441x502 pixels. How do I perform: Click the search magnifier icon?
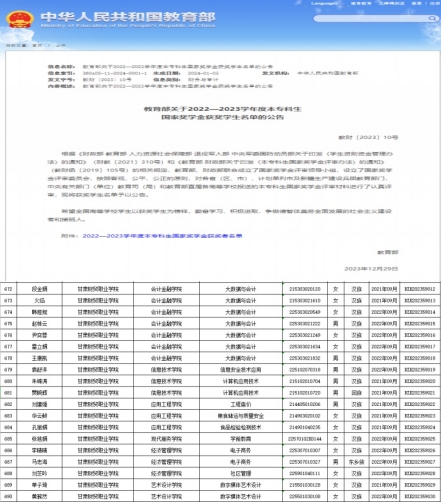(x=432, y=18)
